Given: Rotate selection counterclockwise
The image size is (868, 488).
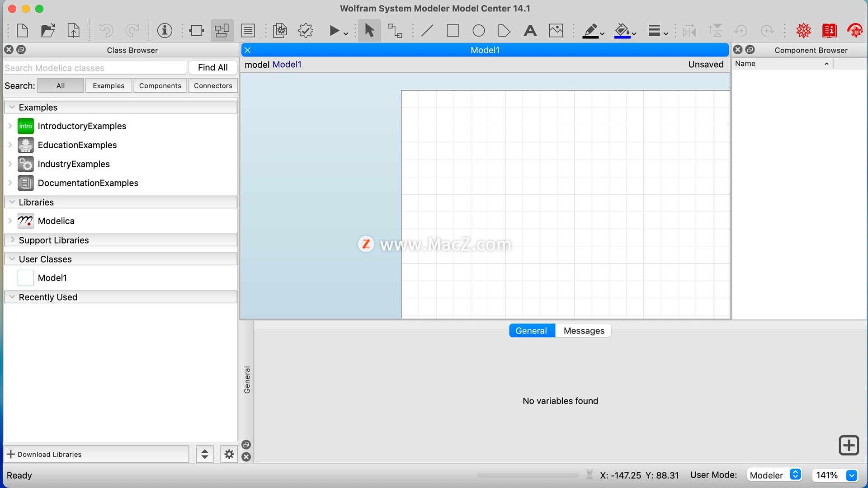Looking at the screenshot, I should (741, 31).
